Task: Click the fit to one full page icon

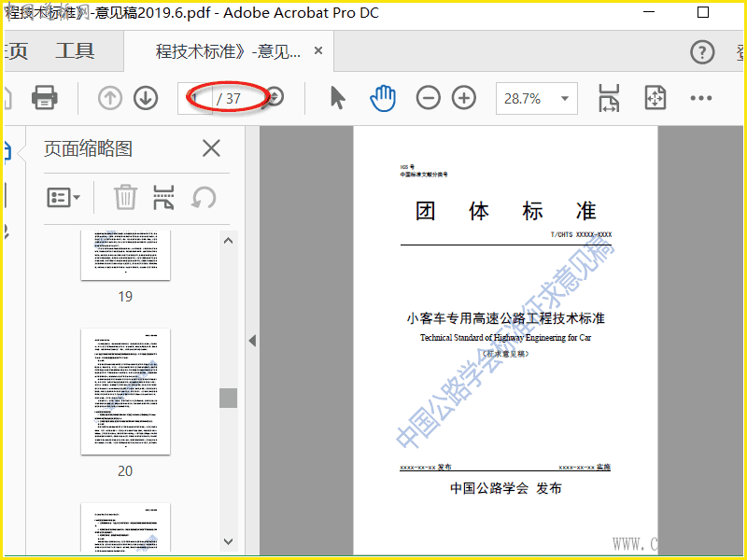Action: click(x=655, y=98)
